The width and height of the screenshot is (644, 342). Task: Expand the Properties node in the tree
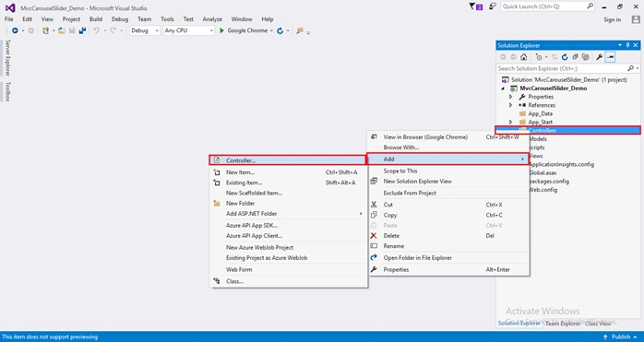510,97
